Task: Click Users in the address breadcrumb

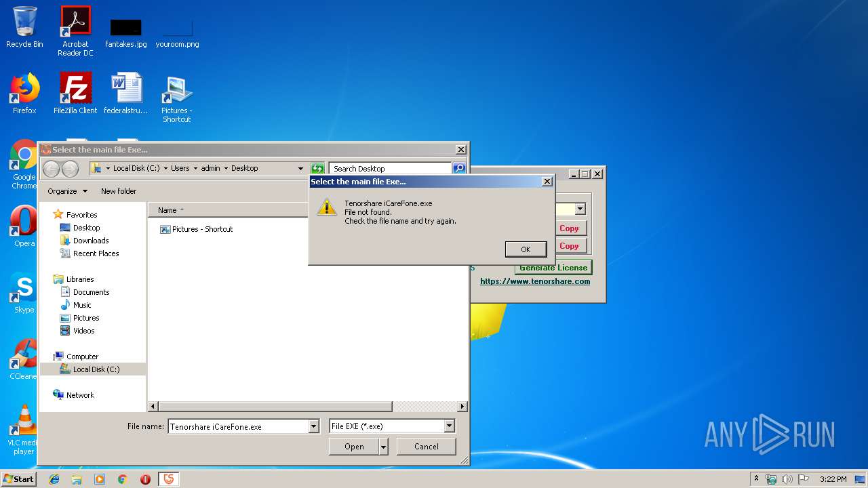Action: (180, 168)
